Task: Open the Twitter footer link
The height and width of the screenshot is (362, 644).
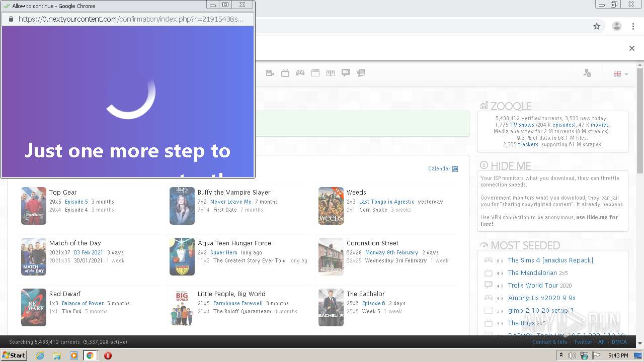Action: pyautogui.click(x=583, y=342)
